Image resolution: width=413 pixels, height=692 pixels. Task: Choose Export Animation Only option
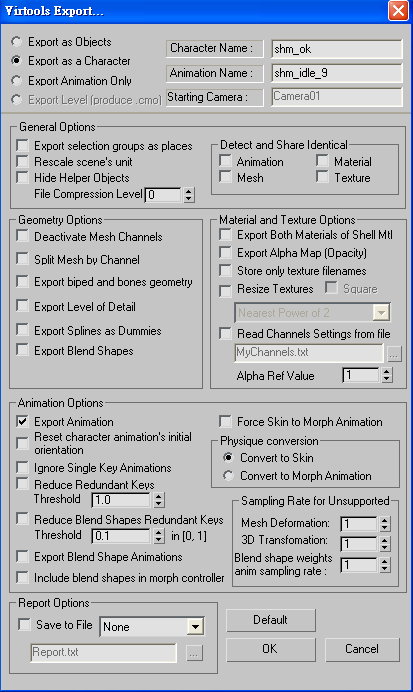(16, 81)
